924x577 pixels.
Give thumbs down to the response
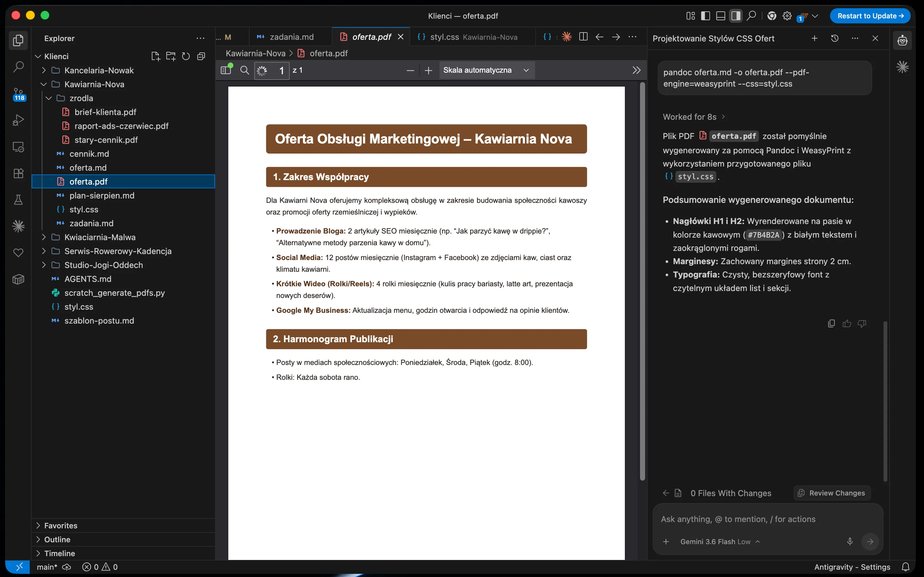pos(862,324)
